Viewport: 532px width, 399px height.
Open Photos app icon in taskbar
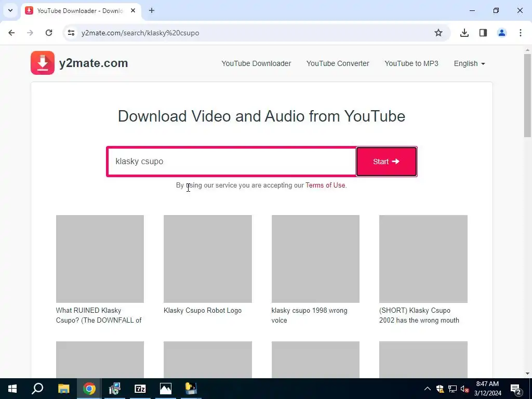166,389
